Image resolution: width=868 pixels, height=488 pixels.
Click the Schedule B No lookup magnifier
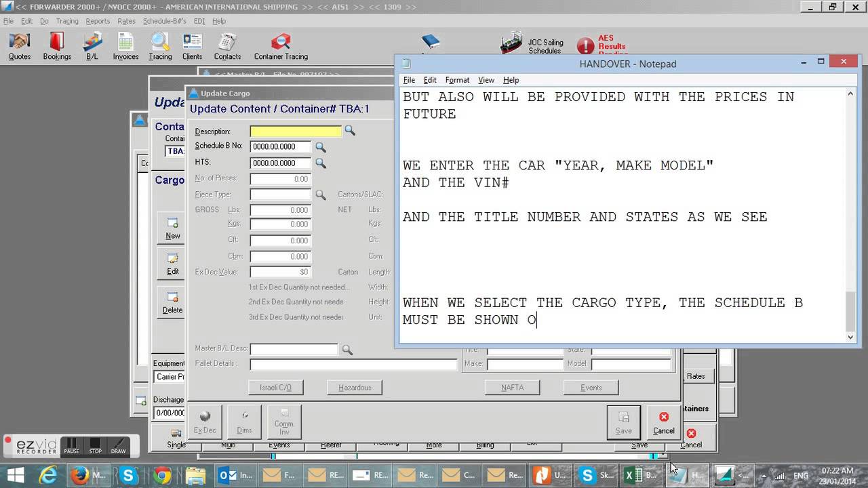(321, 147)
